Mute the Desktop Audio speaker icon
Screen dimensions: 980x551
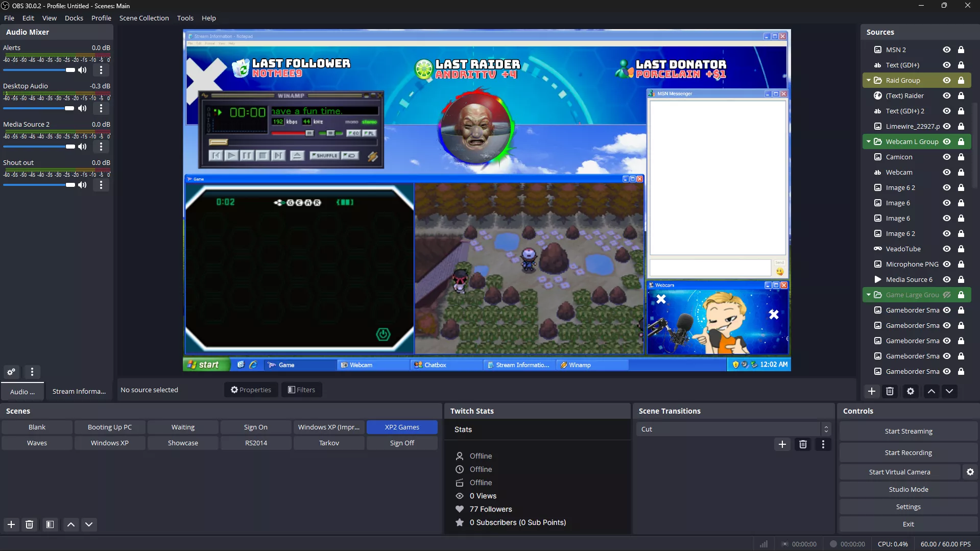coord(82,108)
